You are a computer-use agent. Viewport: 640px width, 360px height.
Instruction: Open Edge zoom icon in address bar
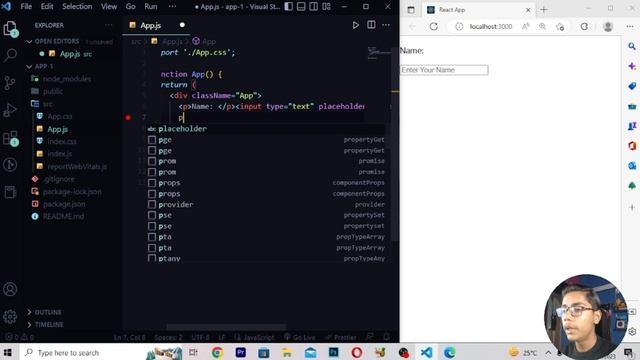tap(542, 27)
